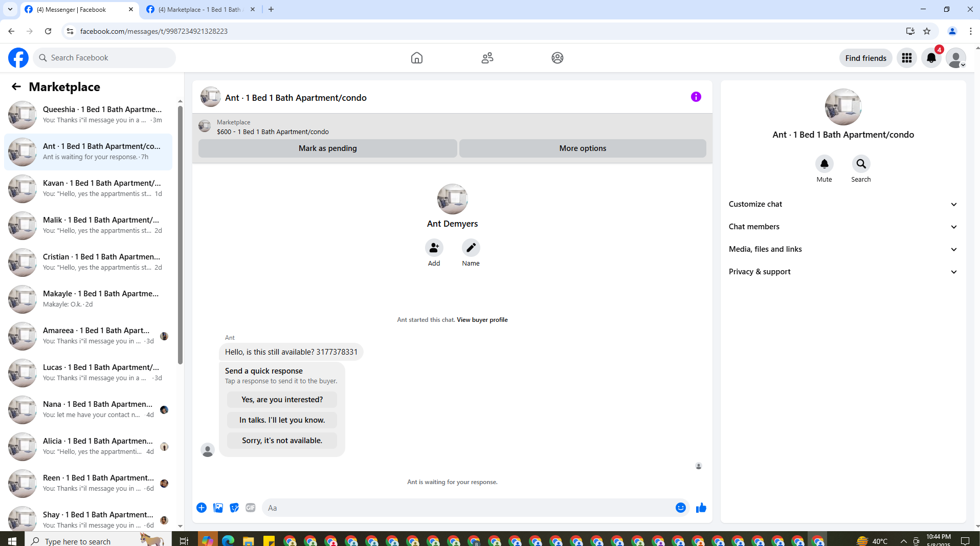The height and width of the screenshot is (546, 980).
Task: Open the Facebook Home icon
Action: [x=417, y=58]
